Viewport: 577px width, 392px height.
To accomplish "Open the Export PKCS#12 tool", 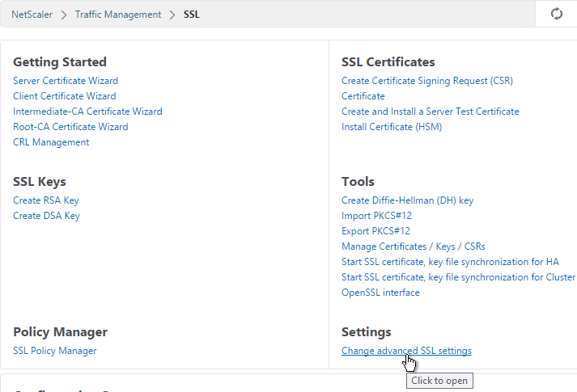I will pyautogui.click(x=375, y=231).
